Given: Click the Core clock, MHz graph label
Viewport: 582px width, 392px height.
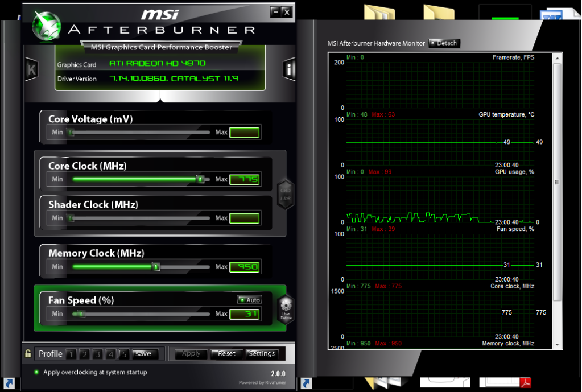Looking at the screenshot, I should coord(512,286).
